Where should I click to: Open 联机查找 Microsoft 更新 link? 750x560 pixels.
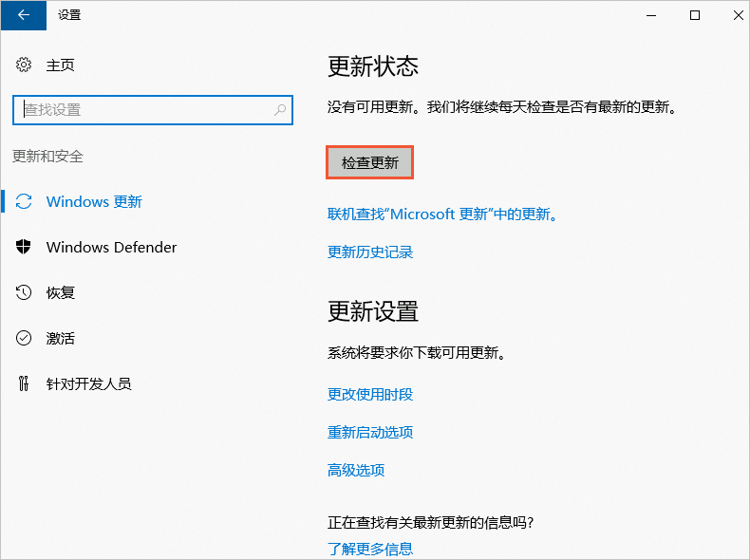point(442,215)
